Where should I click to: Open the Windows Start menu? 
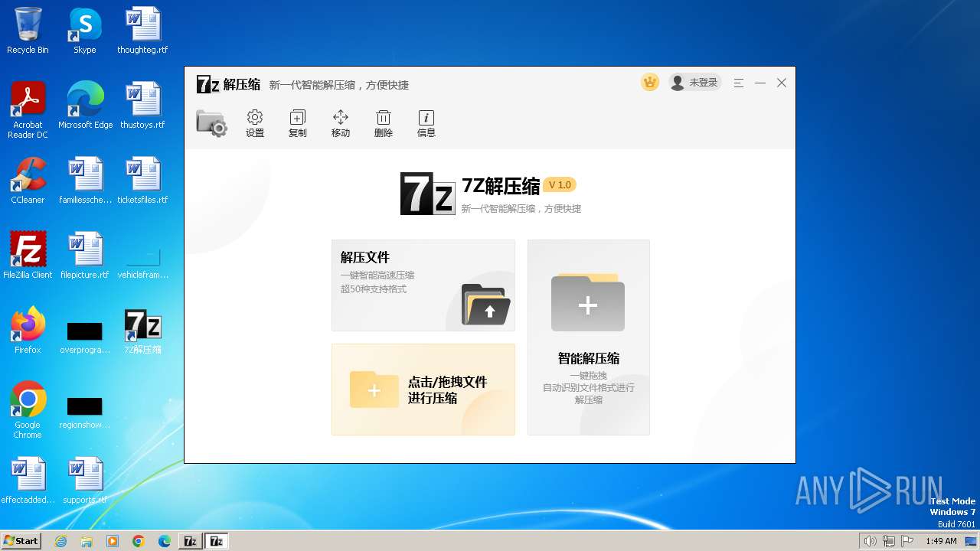point(21,540)
